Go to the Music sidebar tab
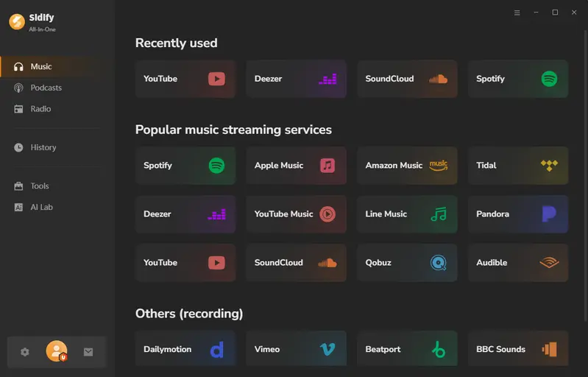The height and width of the screenshot is (377, 588). tap(41, 66)
